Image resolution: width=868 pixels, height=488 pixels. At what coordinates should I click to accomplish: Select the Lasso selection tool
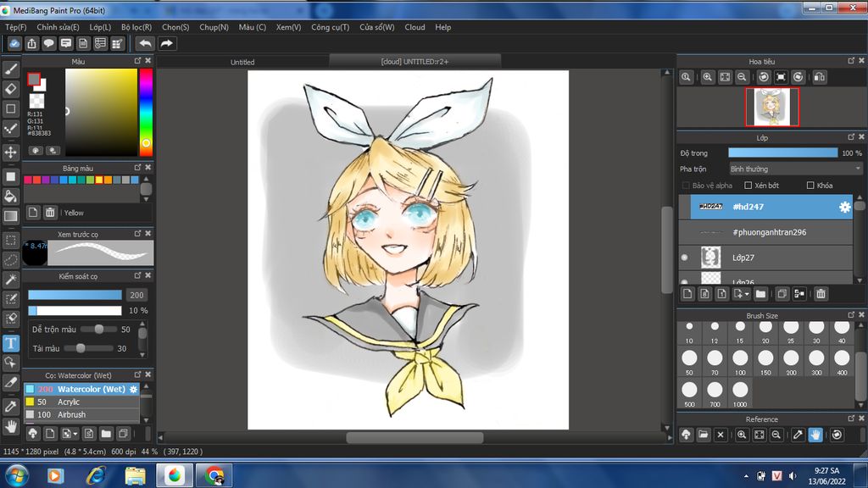pyautogui.click(x=10, y=259)
